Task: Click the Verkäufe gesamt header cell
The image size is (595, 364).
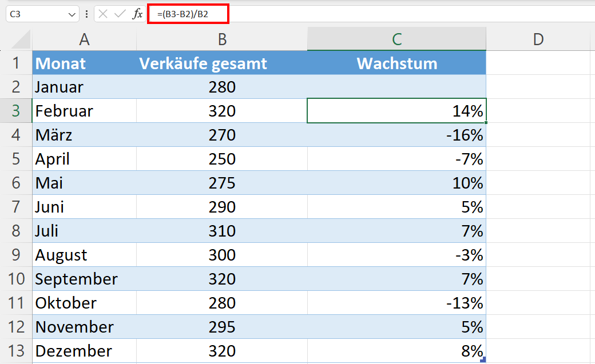Action: (x=222, y=63)
